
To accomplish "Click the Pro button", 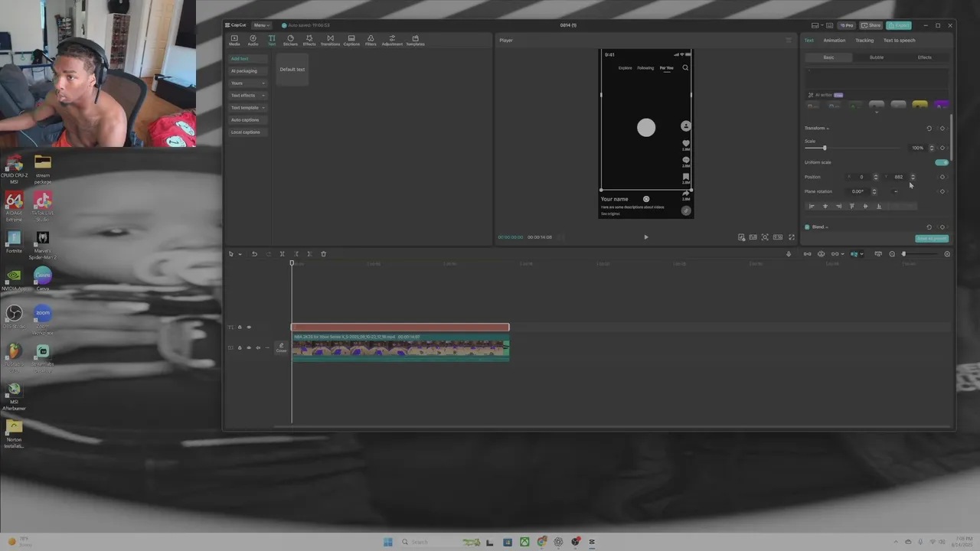I will [847, 25].
